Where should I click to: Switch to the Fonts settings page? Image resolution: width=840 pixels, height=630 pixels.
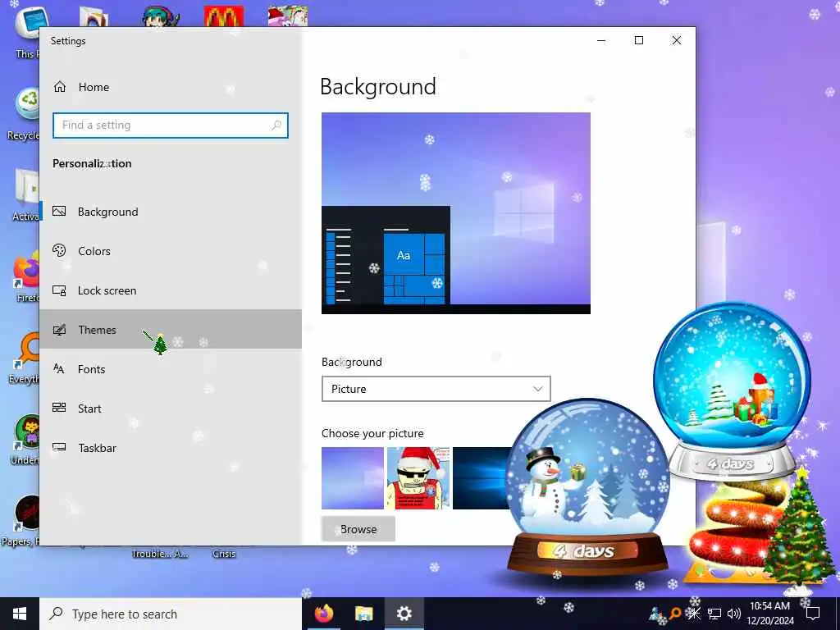coord(171,369)
